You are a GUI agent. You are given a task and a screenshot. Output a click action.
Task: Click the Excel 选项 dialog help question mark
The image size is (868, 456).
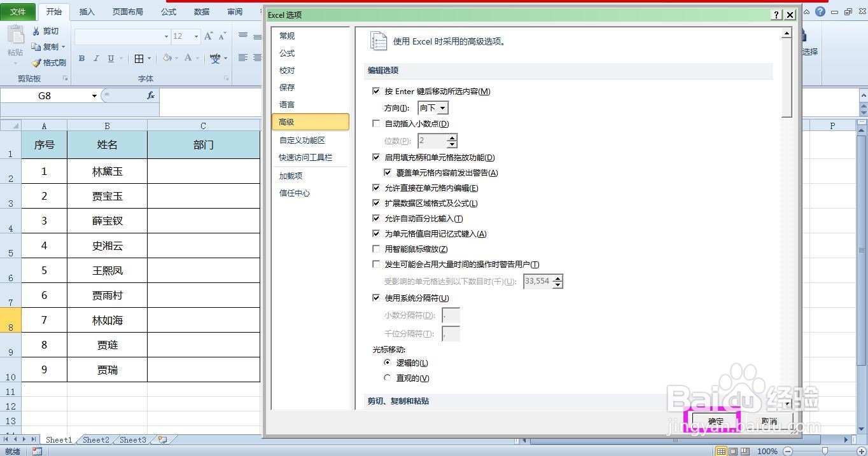point(776,15)
